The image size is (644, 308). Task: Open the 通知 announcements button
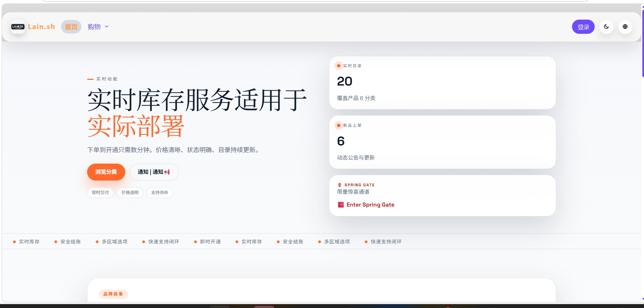(x=154, y=172)
